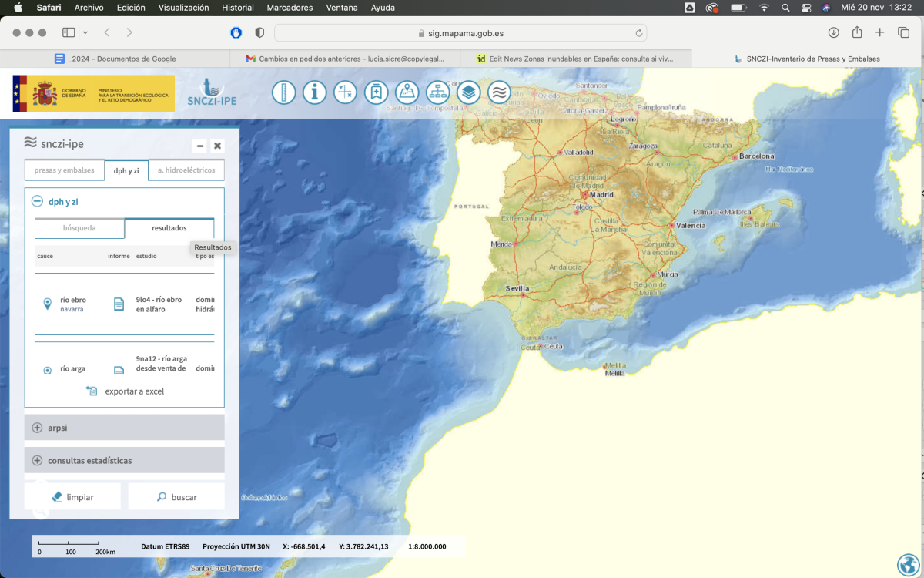
Task: Switch to presas y embalses tab
Action: pos(64,170)
